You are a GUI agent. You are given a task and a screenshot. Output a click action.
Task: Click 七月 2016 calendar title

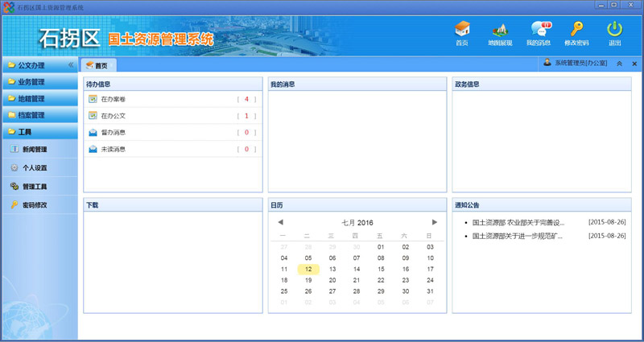357,223
